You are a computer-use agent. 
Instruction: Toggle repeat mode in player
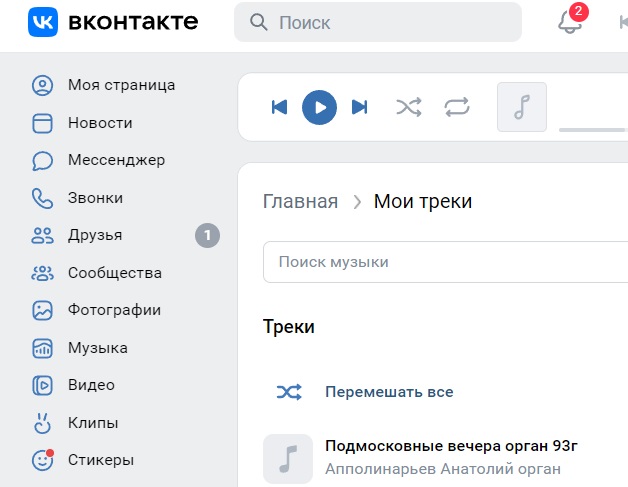[x=457, y=107]
